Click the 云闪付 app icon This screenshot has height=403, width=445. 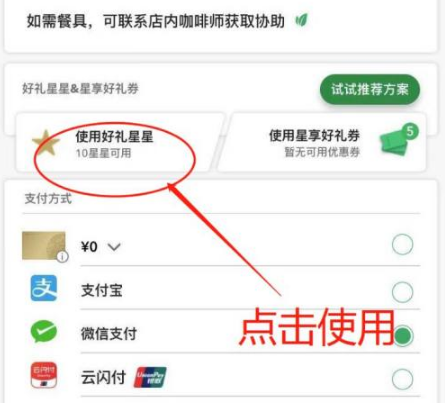pyautogui.click(x=44, y=375)
